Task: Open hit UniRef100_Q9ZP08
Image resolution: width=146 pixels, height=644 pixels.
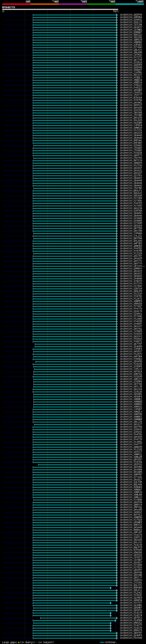Action: (x=131, y=15)
